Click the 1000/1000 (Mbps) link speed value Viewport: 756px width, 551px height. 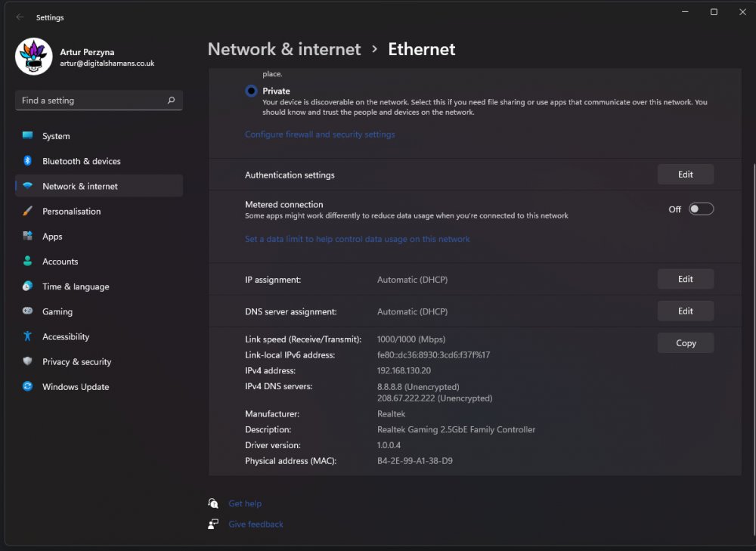coord(411,339)
